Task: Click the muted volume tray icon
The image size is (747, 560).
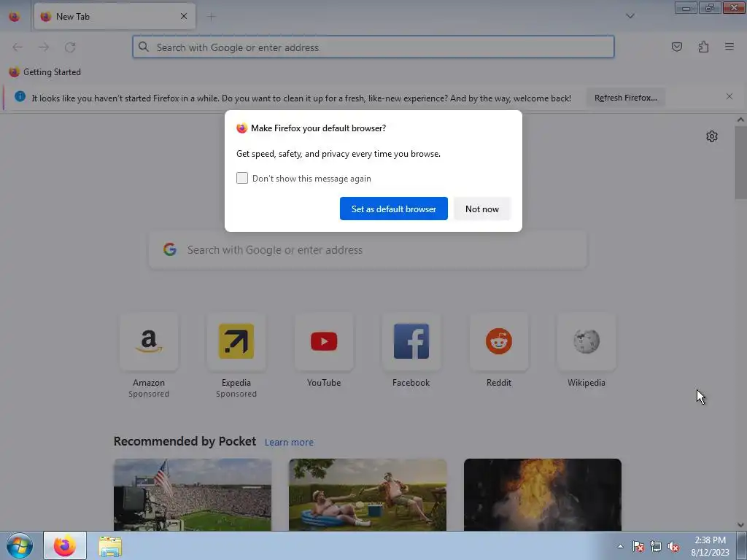Action: pos(673,546)
